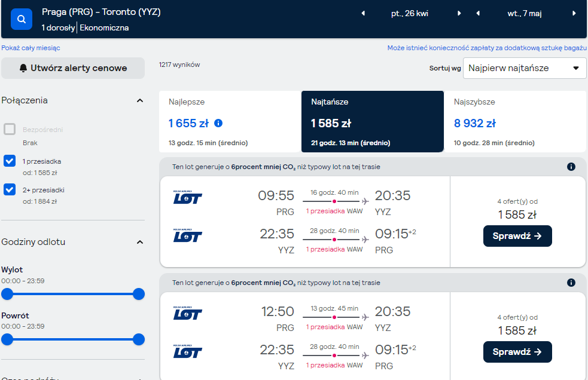Image resolution: width=588 pixels, height=380 pixels.
Task: Collapse the Godziny odlotu section
Action: pyautogui.click(x=140, y=242)
